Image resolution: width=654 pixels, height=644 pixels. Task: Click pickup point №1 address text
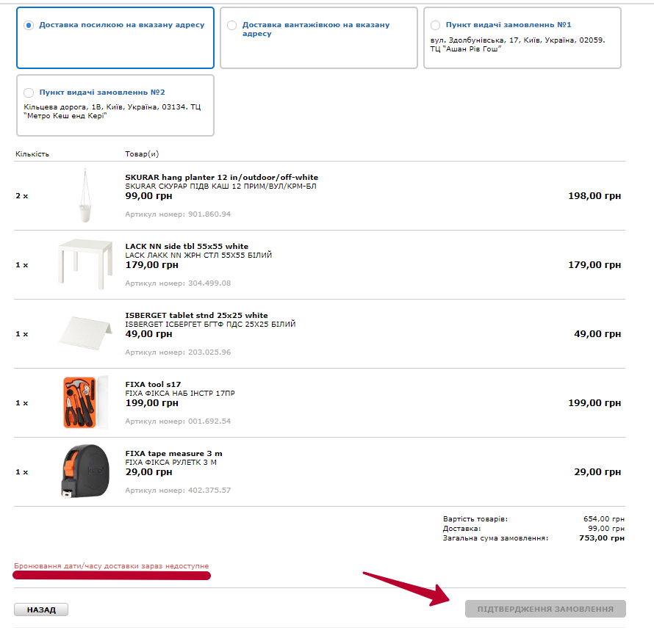point(517,45)
